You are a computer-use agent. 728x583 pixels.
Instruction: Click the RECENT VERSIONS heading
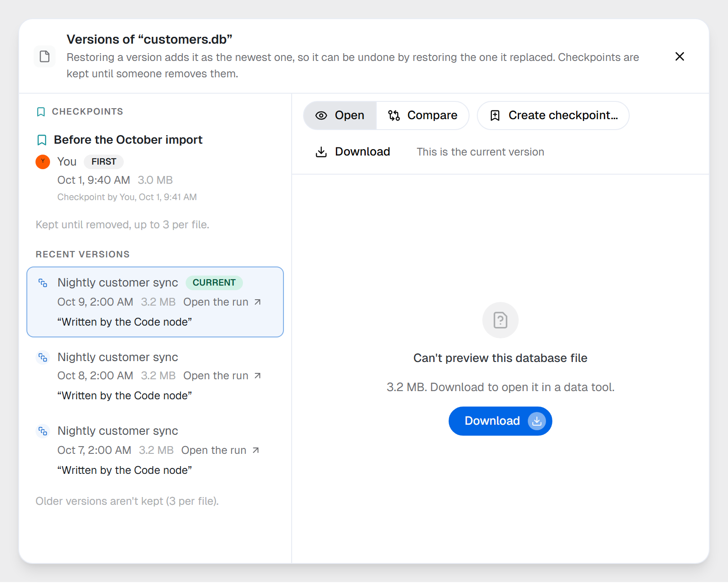[x=83, y=255]
